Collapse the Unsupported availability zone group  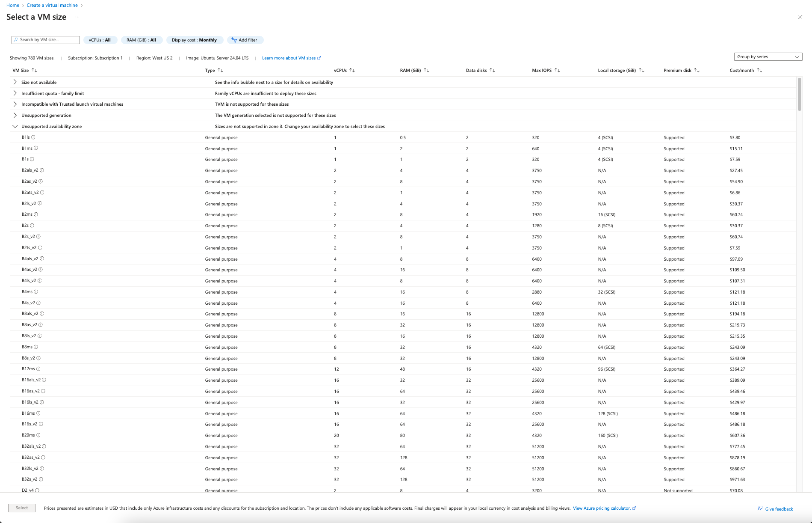(15, 126)
